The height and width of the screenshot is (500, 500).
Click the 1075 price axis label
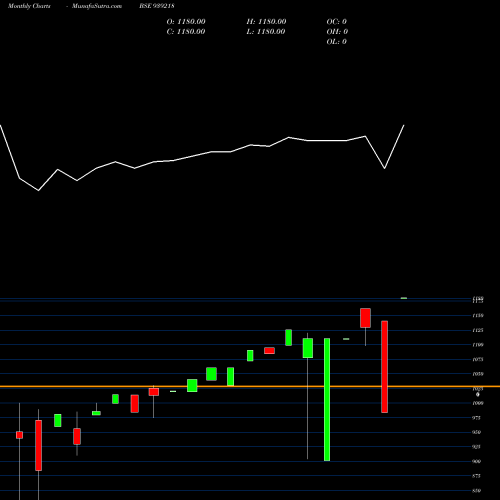click(x=478, y=359)
